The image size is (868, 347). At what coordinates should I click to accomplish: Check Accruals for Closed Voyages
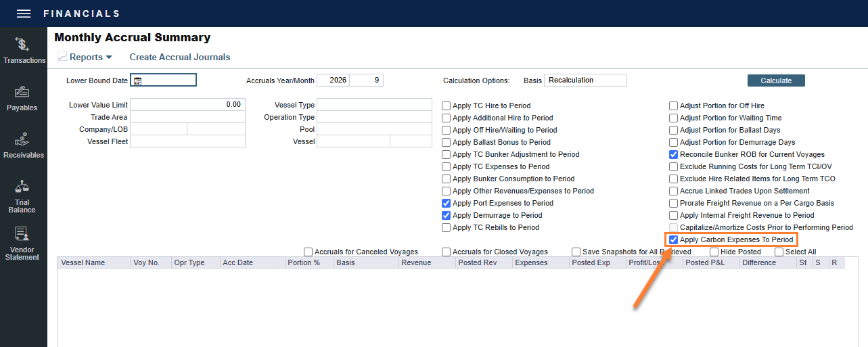tap(447, 252)
